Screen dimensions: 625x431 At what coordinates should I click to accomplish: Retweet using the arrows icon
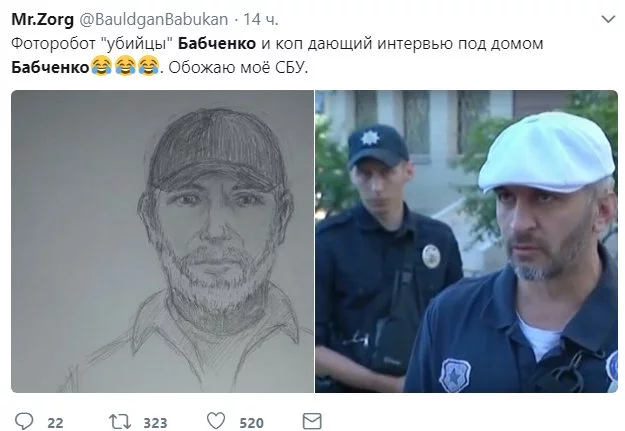point(120,421)
